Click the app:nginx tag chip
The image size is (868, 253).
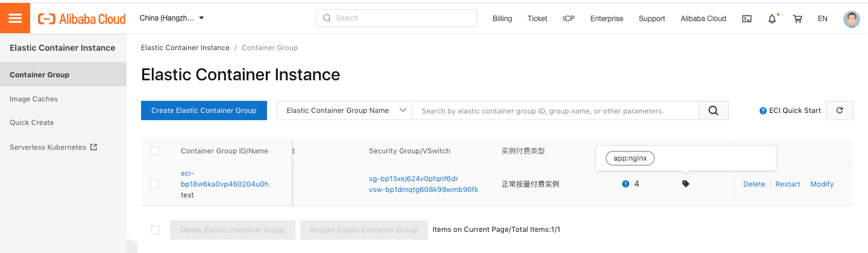pyautogui.click(x=630, y=158)
